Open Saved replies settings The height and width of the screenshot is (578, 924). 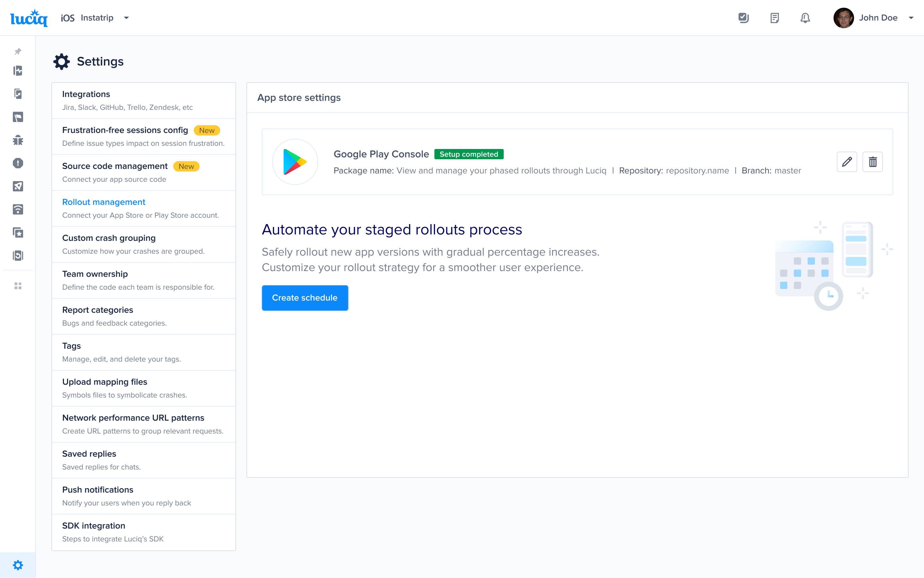click(143, 460)
